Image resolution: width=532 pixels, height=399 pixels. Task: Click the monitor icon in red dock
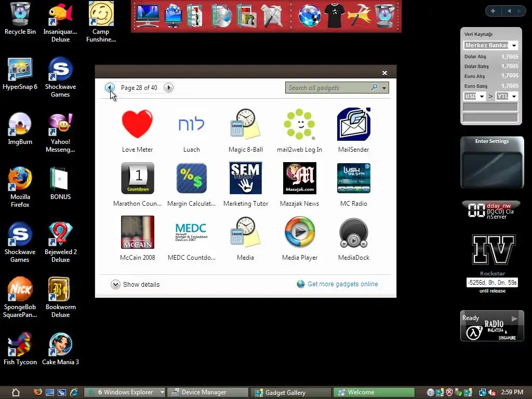tap(147, 15)
